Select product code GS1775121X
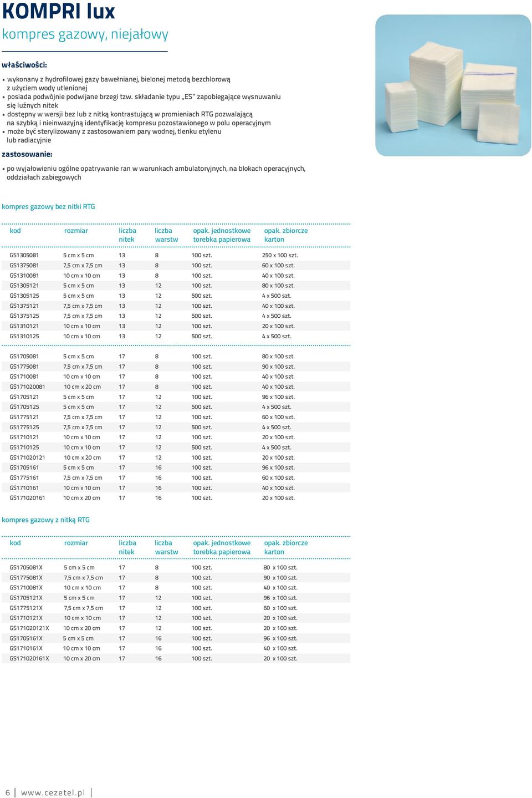This screenshot has width=532, height=798. point(26,608)
